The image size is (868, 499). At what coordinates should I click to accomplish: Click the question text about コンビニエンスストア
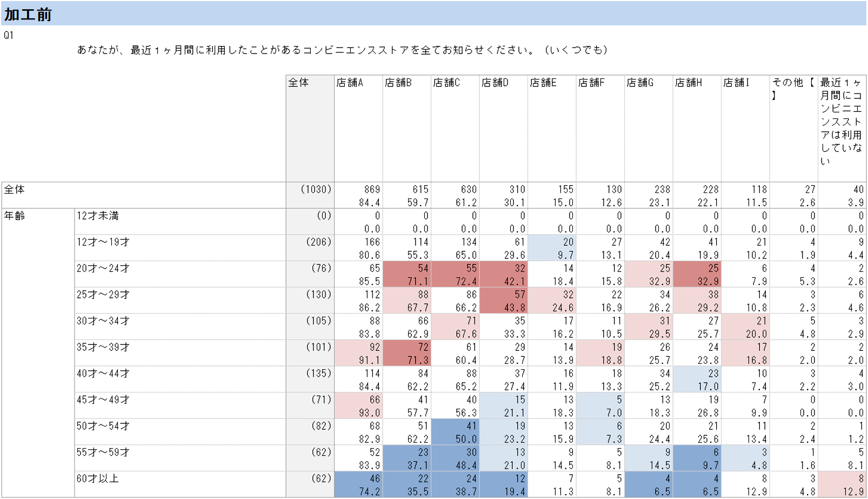click(x=342, y=50)
